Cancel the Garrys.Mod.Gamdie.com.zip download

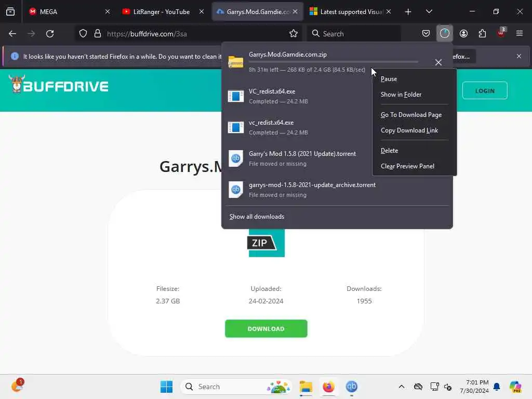[x=438, y=62]
